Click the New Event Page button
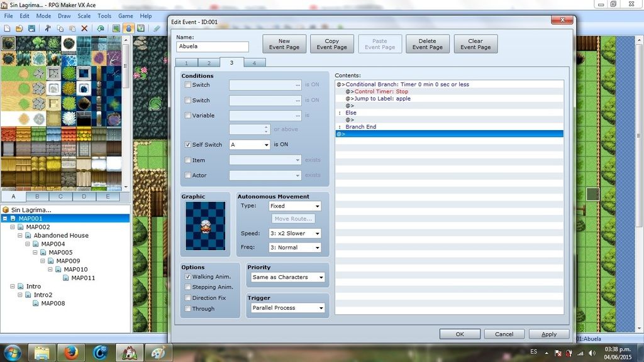The image size is (644, 362). tap(284, 44)
